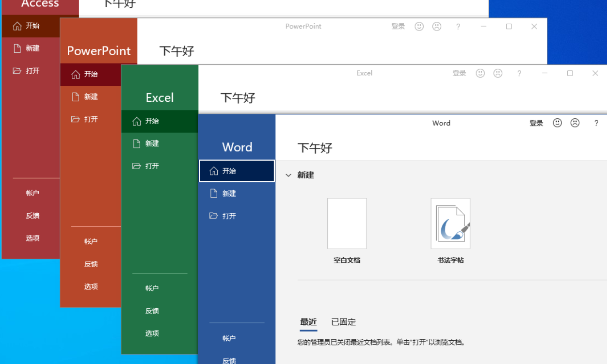Image resolution: width=607 pixels, height=364 pixels.
Task: Create a 空白文档 blank document in Word
Action: click(x=347, y=223)
